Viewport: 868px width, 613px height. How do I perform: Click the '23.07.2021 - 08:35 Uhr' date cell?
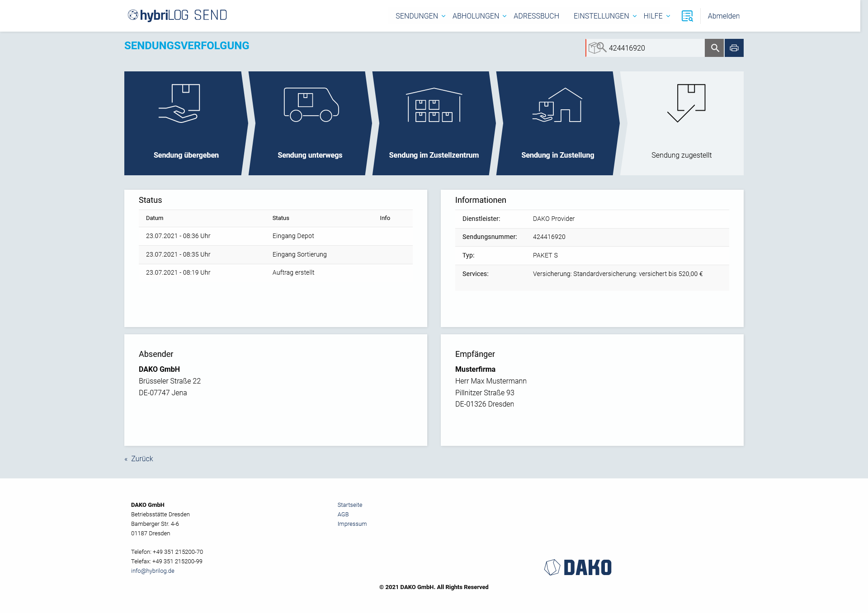(178, 254)
